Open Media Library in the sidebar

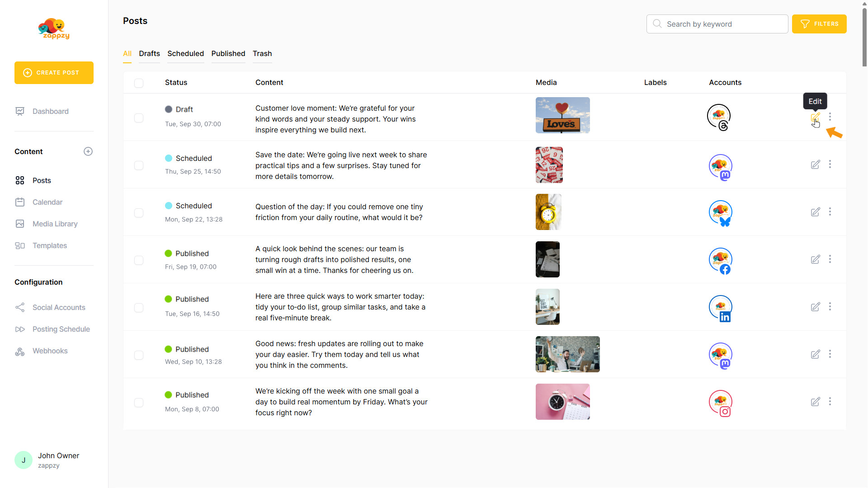point(55,224)
